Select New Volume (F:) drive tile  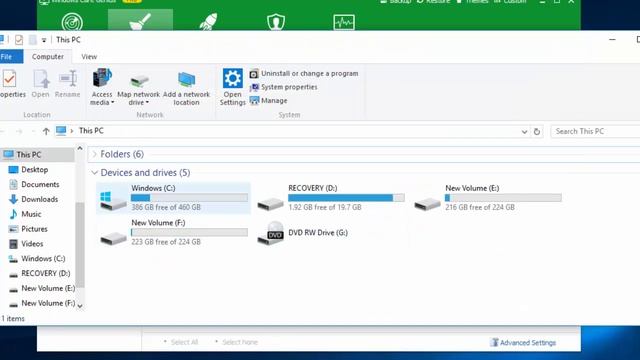pos(173,233)
